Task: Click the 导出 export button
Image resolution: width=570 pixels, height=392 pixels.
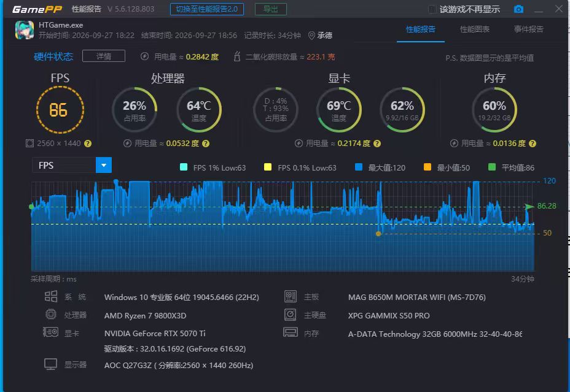Action: 271,9
